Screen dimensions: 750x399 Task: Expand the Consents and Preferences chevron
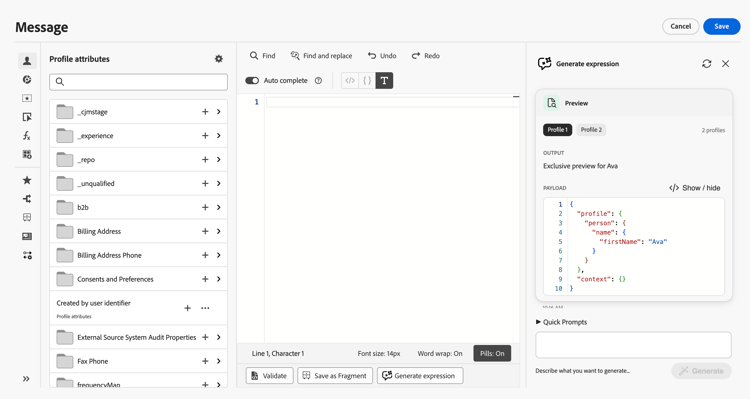pos(219,279)
